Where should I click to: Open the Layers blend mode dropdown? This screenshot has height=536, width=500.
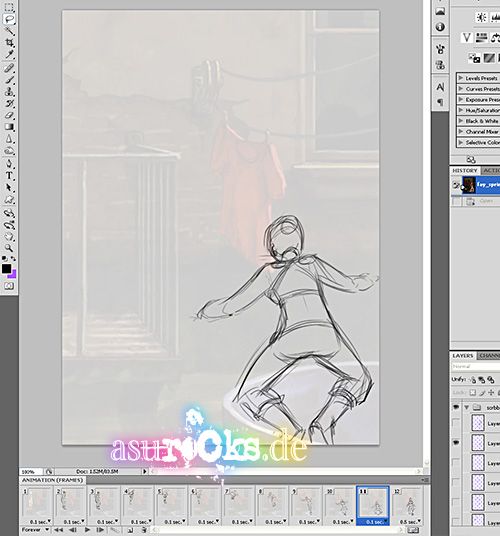(475, 366)
